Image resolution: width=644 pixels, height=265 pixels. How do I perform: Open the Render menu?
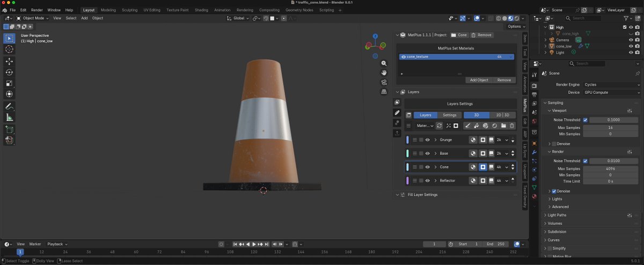(36, 10)
